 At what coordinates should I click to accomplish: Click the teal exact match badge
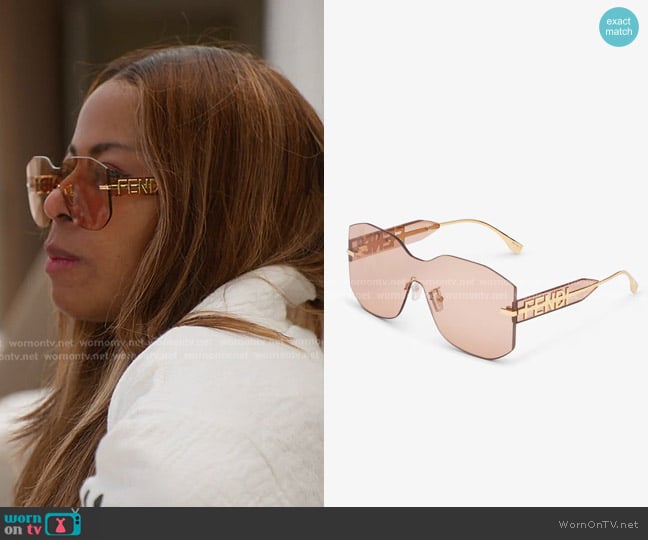pyautogui.click(x=619, y=27)
